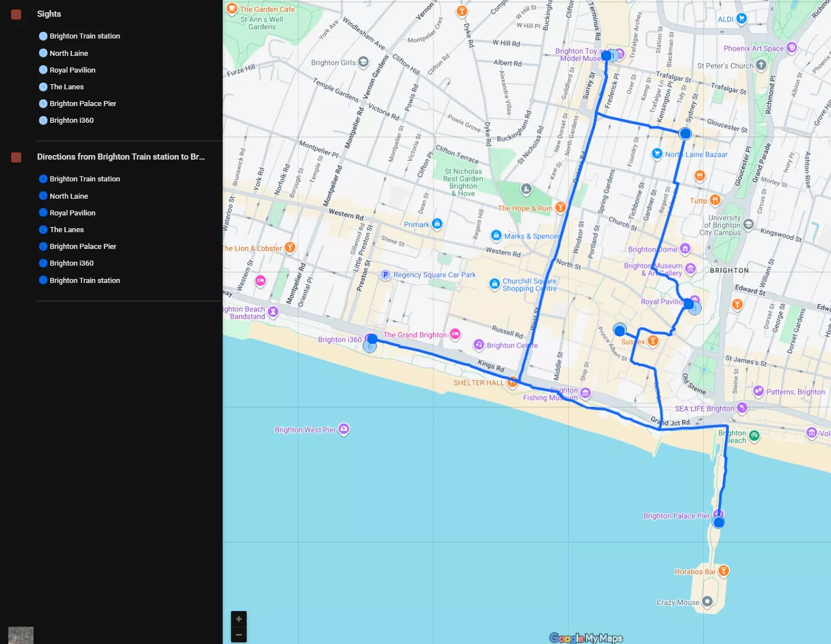Click the St Nicholas Rest Garden marker
Image resolution: width=831 pixels, height=644 pixels.
(x=526, y=189)
